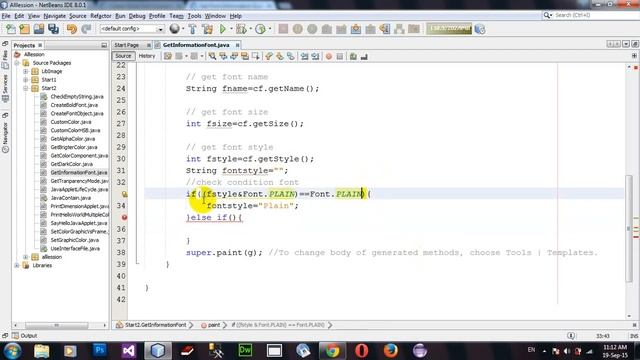Select CustomColor.java in the Projects tree
Image resolution: width=640 pixels, height=360 pixels.
pos(71,122)
